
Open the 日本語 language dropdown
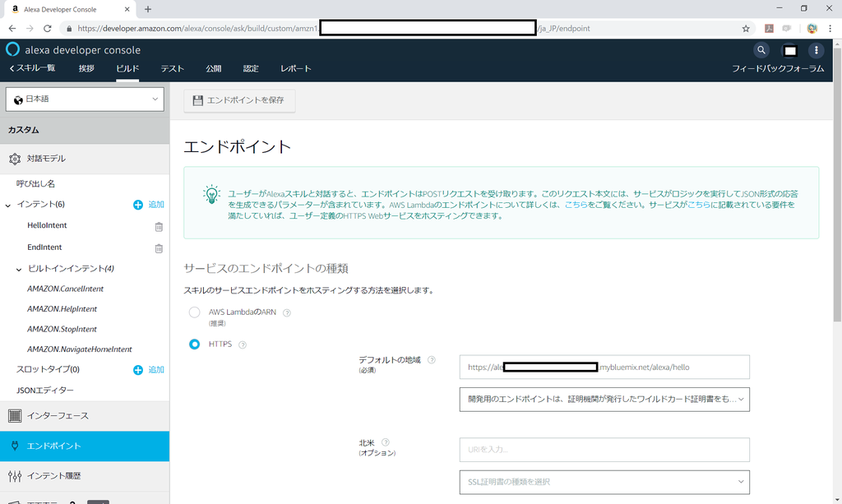click(85, 99)
